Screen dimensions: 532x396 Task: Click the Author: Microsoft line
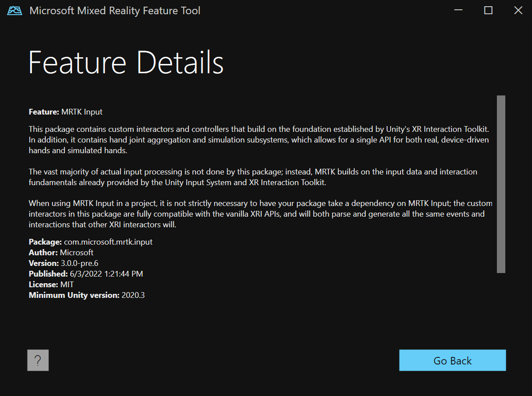61,253
